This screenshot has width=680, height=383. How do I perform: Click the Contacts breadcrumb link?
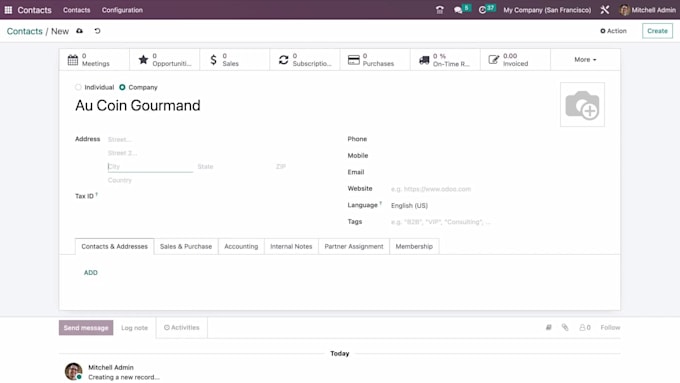pos(24,31)
